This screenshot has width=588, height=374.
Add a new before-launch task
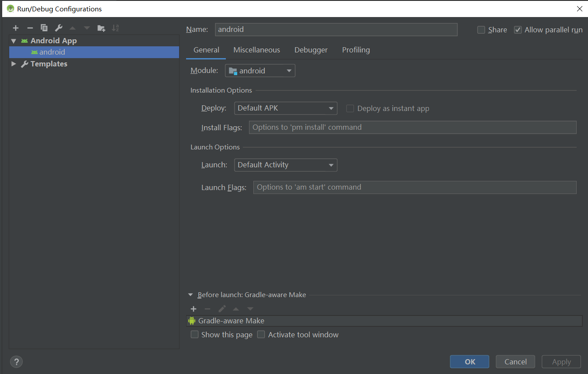[x=193, y=309]
